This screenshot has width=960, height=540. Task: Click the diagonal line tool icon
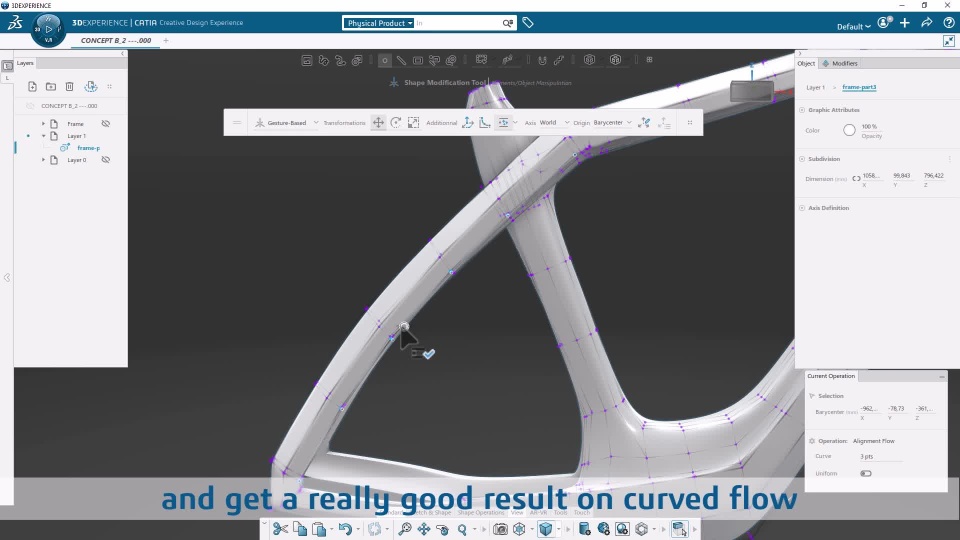click(x=401, y=60)
